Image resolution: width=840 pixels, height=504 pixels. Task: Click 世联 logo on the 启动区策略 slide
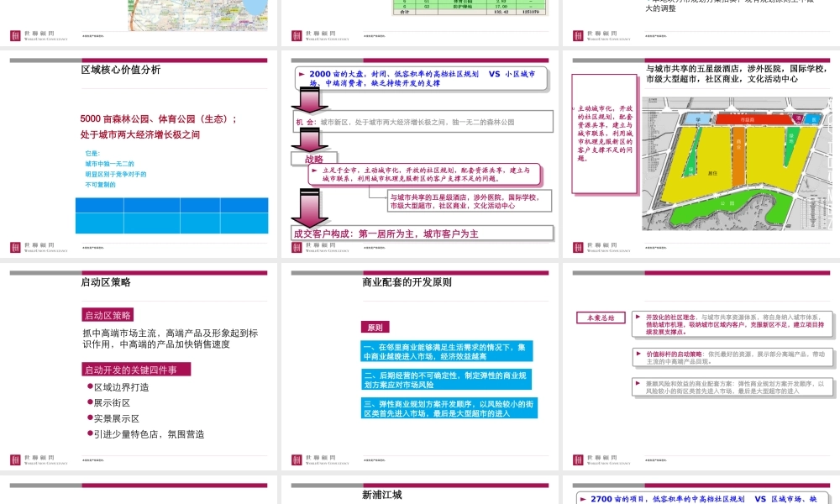click(39, 459)
